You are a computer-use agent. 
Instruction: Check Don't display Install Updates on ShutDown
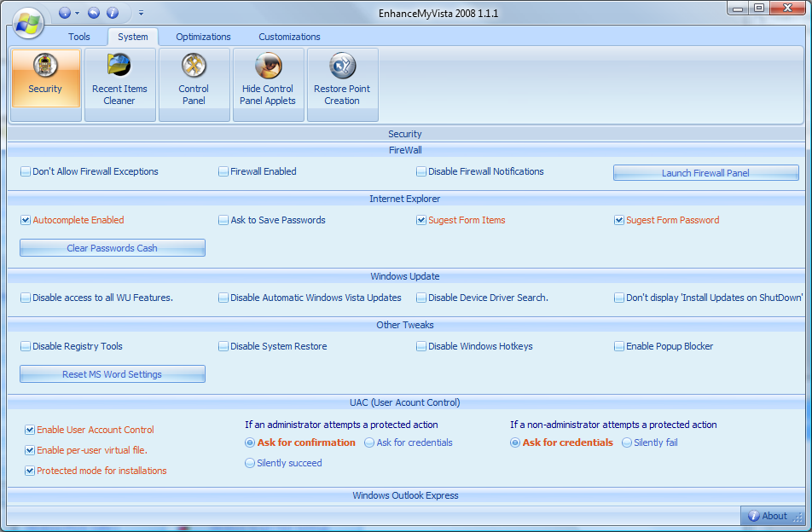[619, 298]
